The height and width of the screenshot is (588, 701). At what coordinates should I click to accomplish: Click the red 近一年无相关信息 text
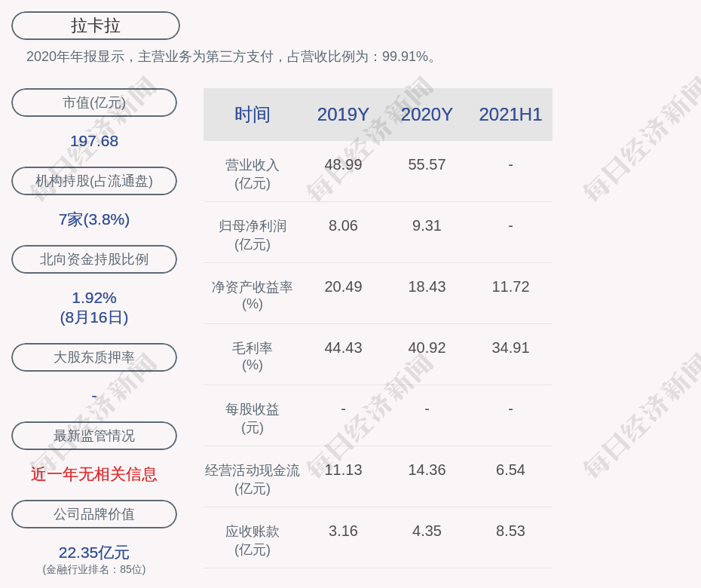pos(94,474)
